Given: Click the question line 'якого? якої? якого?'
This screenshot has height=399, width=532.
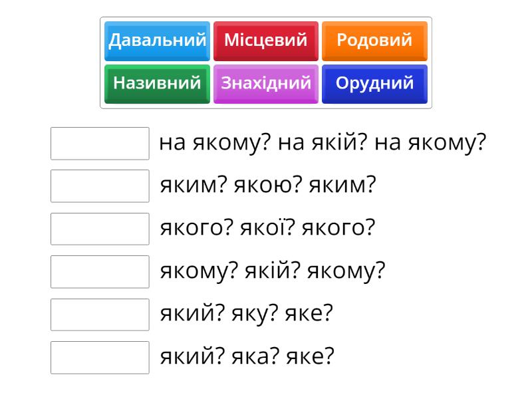Looking at the screenshot, I should pyautogui.click(x=267, y=229).
